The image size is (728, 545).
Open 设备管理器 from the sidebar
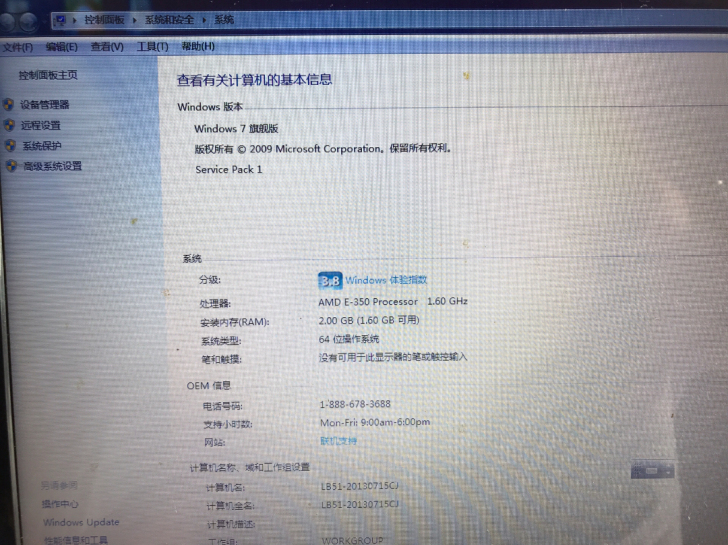(x=45, y=104)
